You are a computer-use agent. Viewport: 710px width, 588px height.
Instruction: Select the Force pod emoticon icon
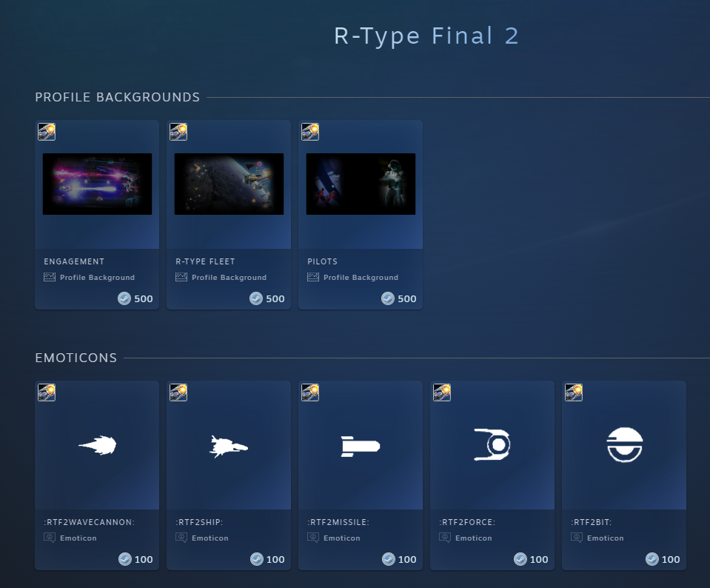[492, 445]
